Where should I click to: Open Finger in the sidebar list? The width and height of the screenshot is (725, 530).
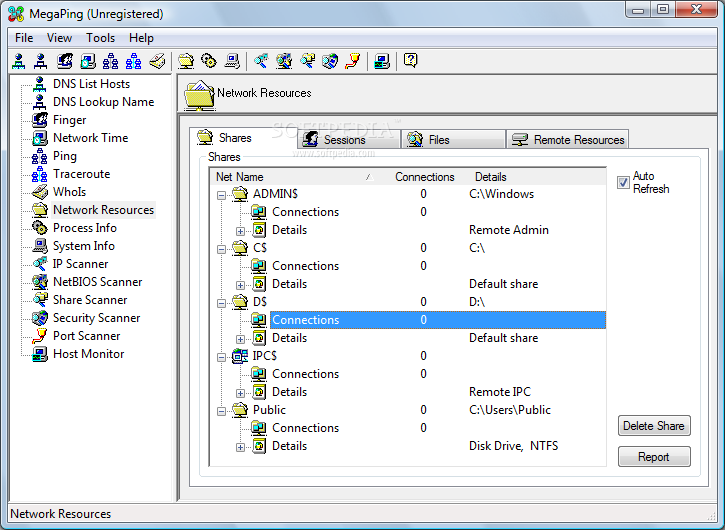(69, 120)
